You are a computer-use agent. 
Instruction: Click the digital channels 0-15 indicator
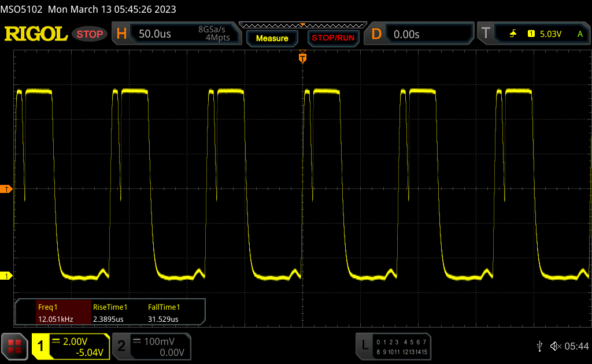(x=402, y=347)
